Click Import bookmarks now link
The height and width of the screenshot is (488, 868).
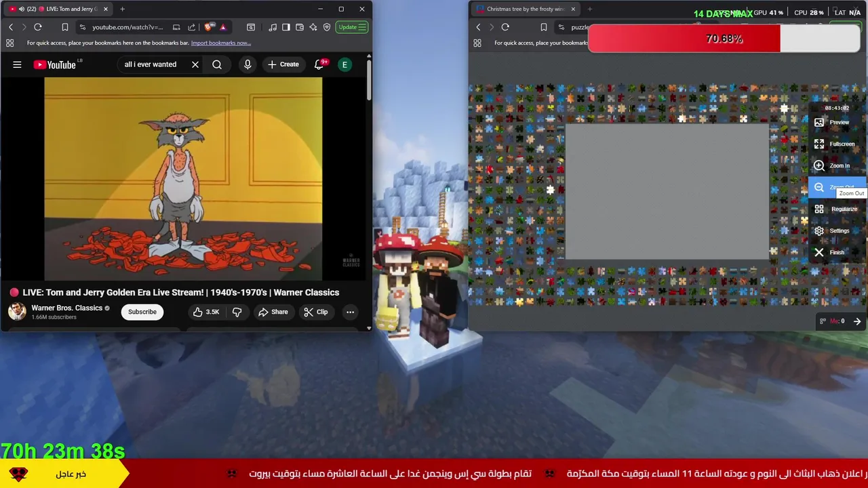coord(220,43)
